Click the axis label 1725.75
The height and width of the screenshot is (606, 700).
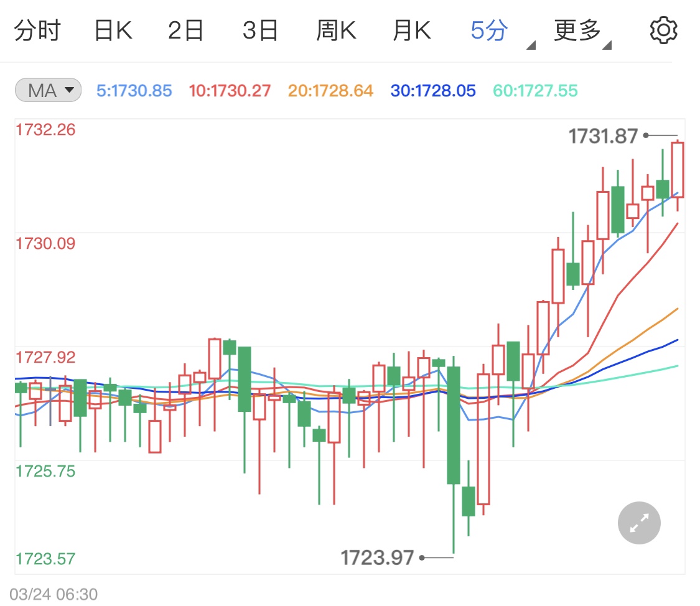pos(45,471)
